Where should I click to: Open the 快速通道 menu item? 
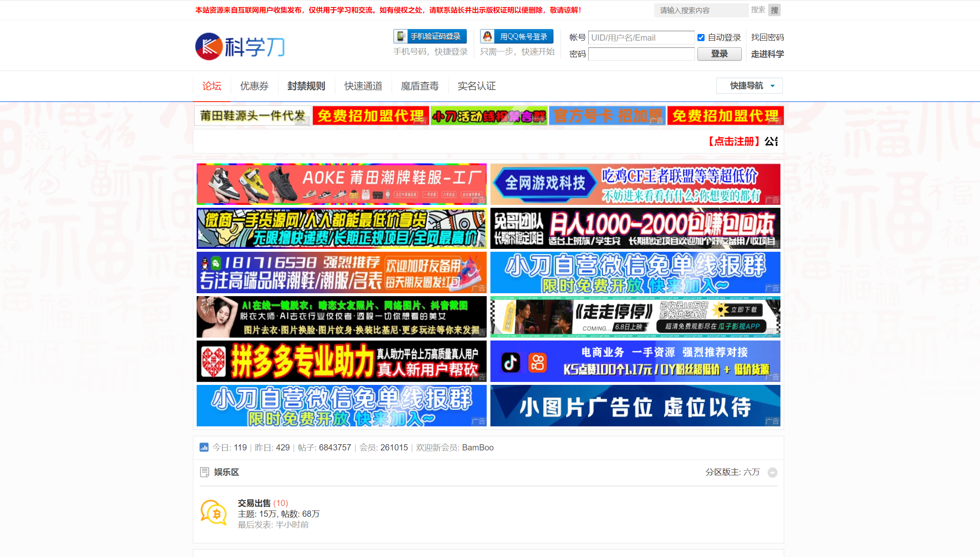pos(363,86)
